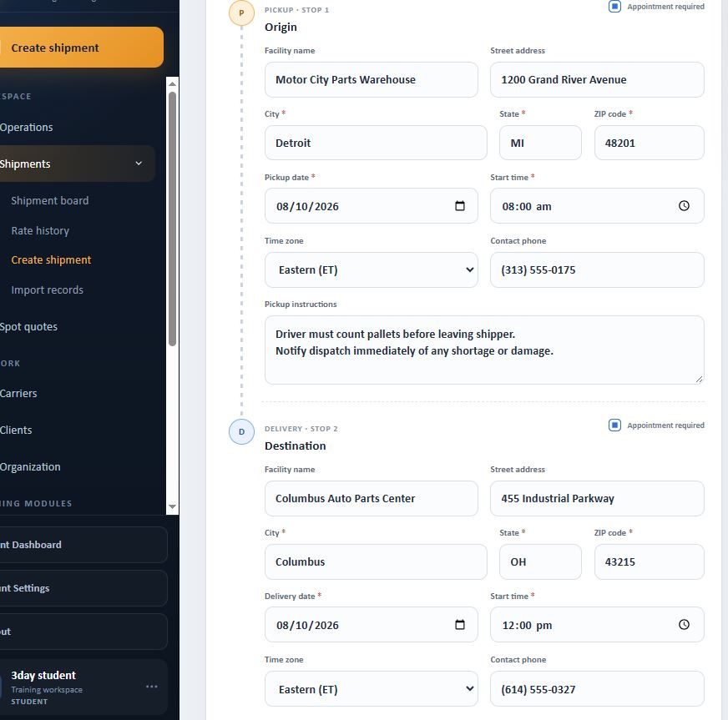Screen dimensions: 728x720
Task: Open the Settings module button
Action: tap(83, 588)
